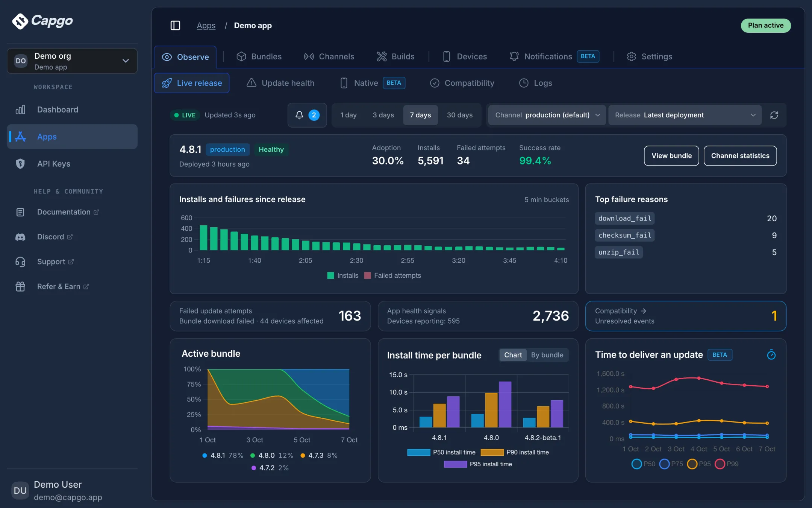The image size is (812, 508).
Task: Toggle the sidebar panel icon
Action: 175,25
